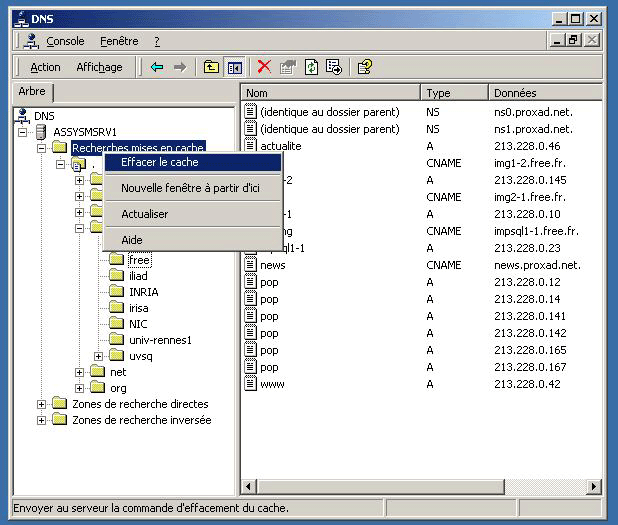This screenshot has width=618, height=525.
Task: Open the Console menu
Action: [x=65, y=41]
